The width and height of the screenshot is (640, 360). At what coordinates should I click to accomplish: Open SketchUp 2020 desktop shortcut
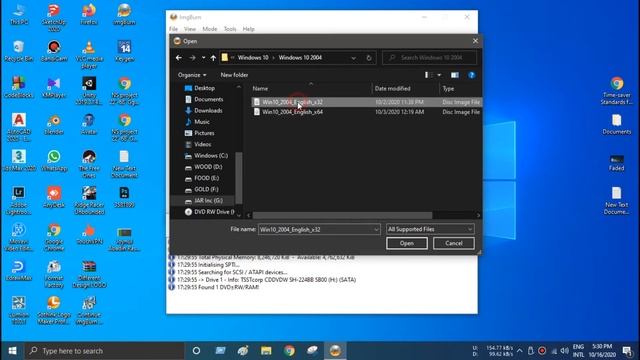(54, 18)
